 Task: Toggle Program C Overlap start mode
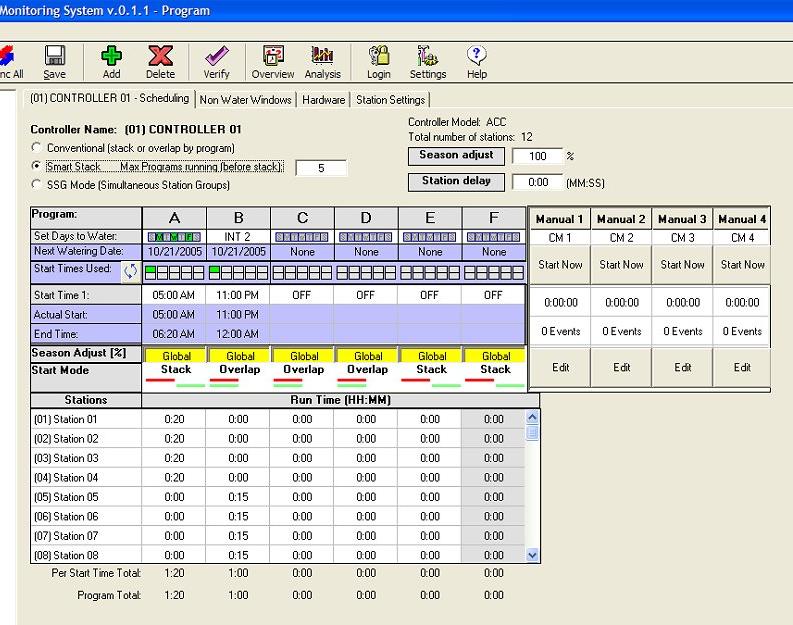[303, 376]
